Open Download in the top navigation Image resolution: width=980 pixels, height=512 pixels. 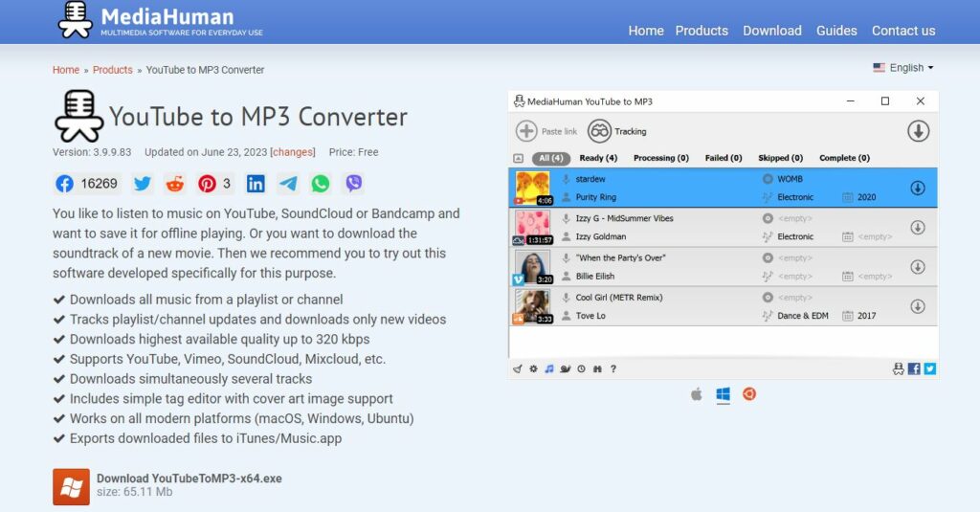click(772, 31)
